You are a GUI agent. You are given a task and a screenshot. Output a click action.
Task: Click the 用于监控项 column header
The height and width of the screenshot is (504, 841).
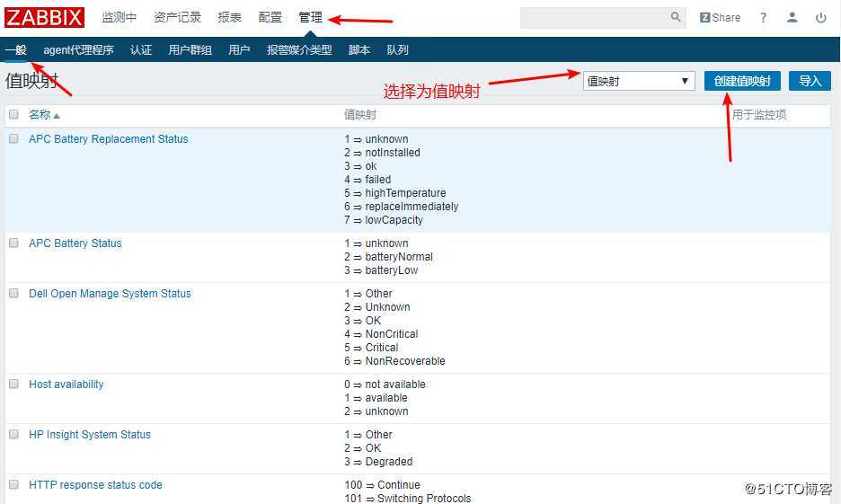coord(759,115)
